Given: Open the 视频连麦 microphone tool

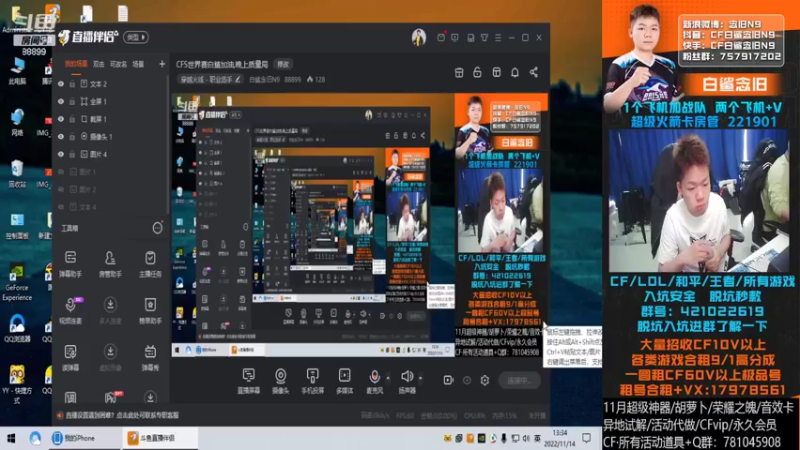Looking at the screenshot, I should click(70, 310).
